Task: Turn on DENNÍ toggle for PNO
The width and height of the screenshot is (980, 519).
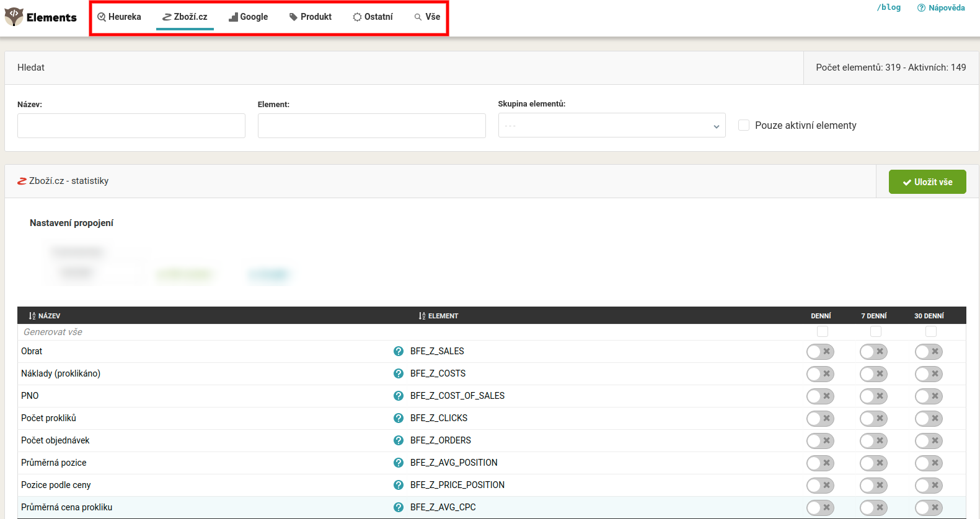Action: pyautogui.click(x=820, y=396)
